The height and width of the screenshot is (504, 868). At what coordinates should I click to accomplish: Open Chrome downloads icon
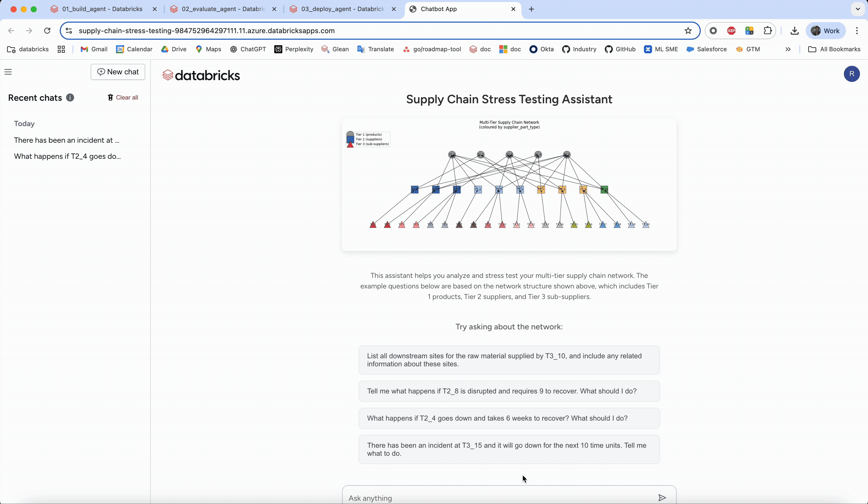point(794,31)
